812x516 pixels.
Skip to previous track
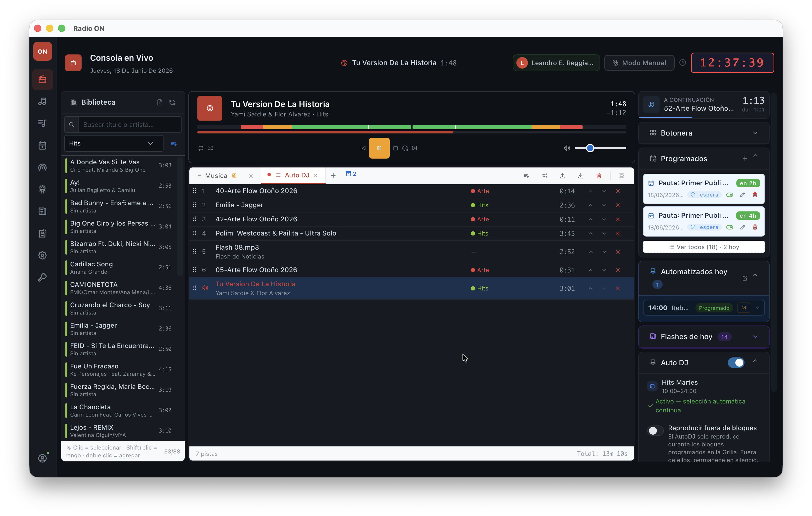[x=363, y=148]
